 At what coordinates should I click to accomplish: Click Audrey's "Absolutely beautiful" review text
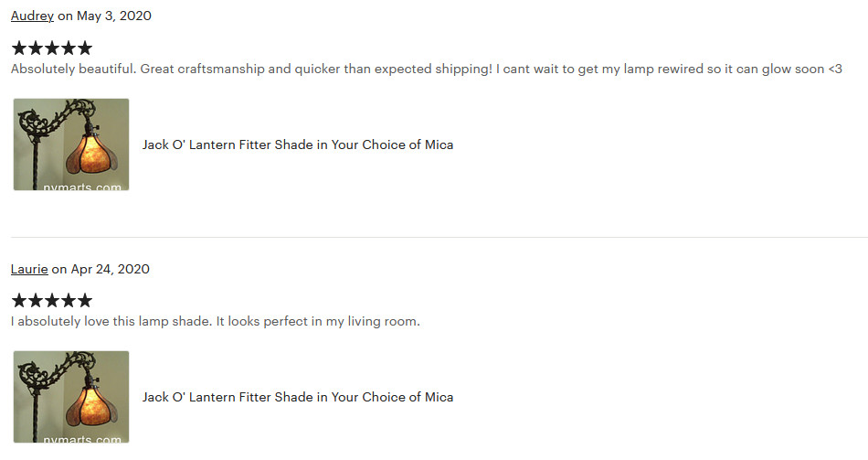coord(427,70)
